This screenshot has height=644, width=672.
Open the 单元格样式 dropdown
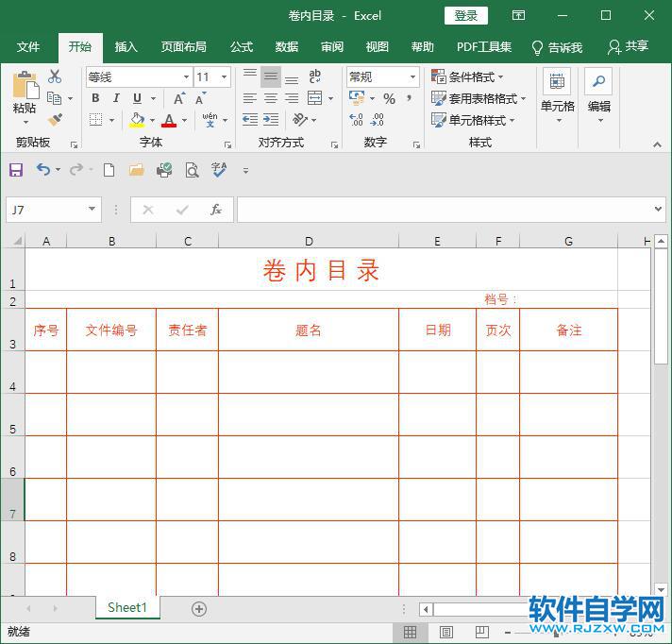[473, 120]
